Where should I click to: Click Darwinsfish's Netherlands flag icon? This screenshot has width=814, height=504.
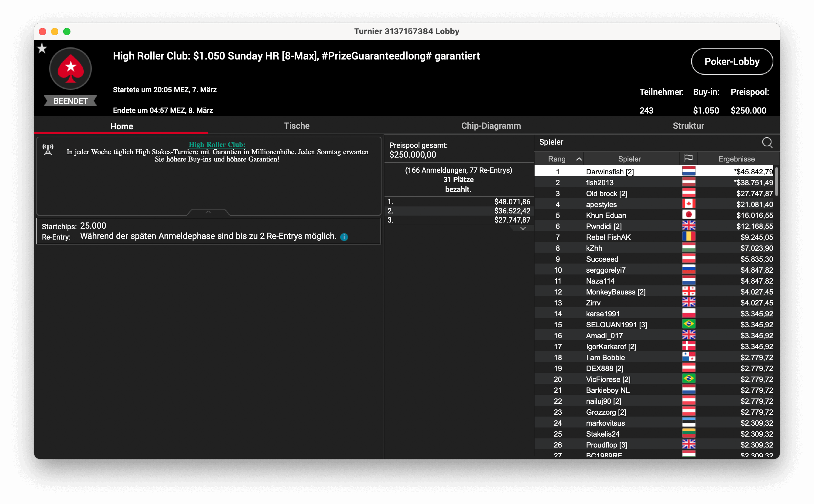[x=688, y=171]
